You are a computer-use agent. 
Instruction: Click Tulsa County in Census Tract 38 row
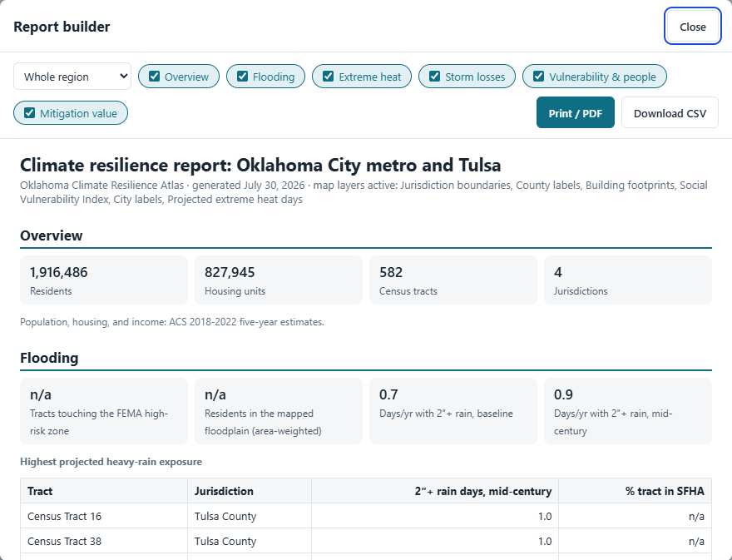(250, 542)
